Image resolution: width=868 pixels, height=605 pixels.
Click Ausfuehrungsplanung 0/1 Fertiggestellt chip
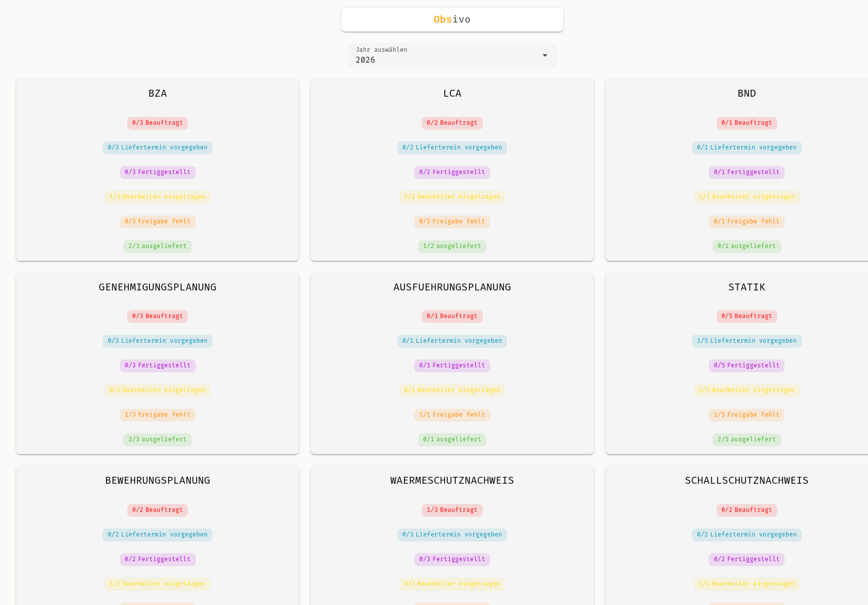point(452,366)
